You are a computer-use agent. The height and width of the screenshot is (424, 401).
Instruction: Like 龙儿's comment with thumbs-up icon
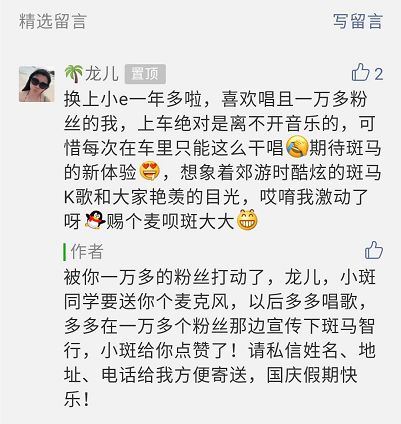361,73
